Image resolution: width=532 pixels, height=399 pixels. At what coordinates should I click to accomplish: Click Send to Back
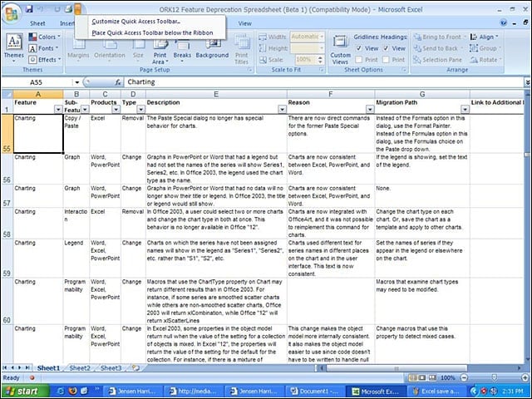click(438, 48)
